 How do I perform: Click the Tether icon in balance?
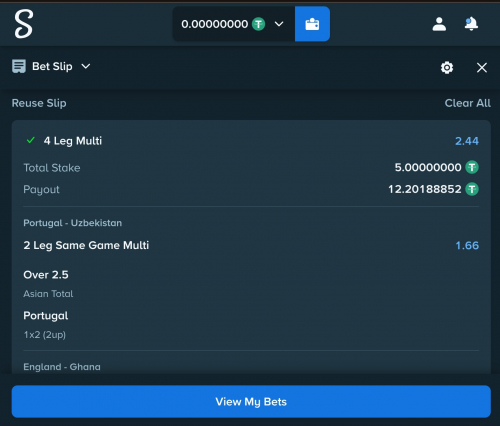[x=258, y=24]
